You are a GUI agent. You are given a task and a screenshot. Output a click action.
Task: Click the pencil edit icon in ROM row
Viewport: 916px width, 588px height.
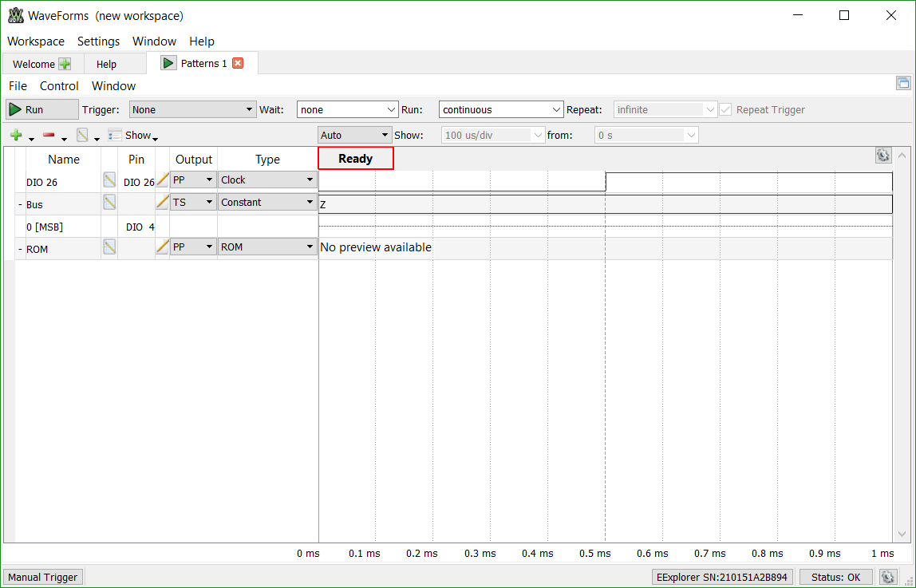point(163,247)
